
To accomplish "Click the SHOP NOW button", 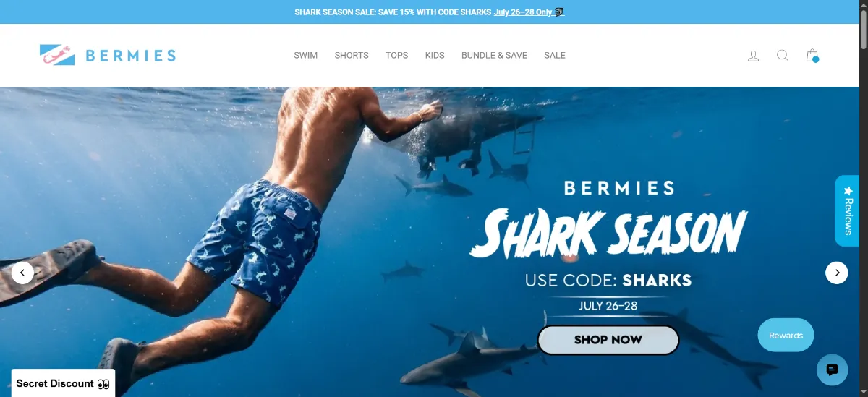I will tap(608, 340).
